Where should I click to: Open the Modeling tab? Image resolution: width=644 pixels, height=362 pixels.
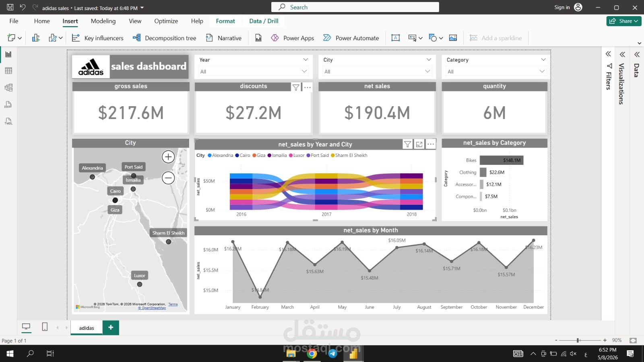tap(103, 21)
